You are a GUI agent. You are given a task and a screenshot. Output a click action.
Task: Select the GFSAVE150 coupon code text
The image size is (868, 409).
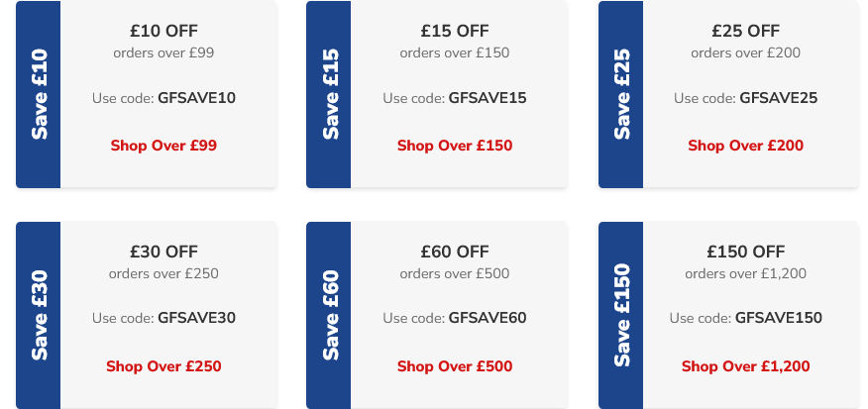779,318
